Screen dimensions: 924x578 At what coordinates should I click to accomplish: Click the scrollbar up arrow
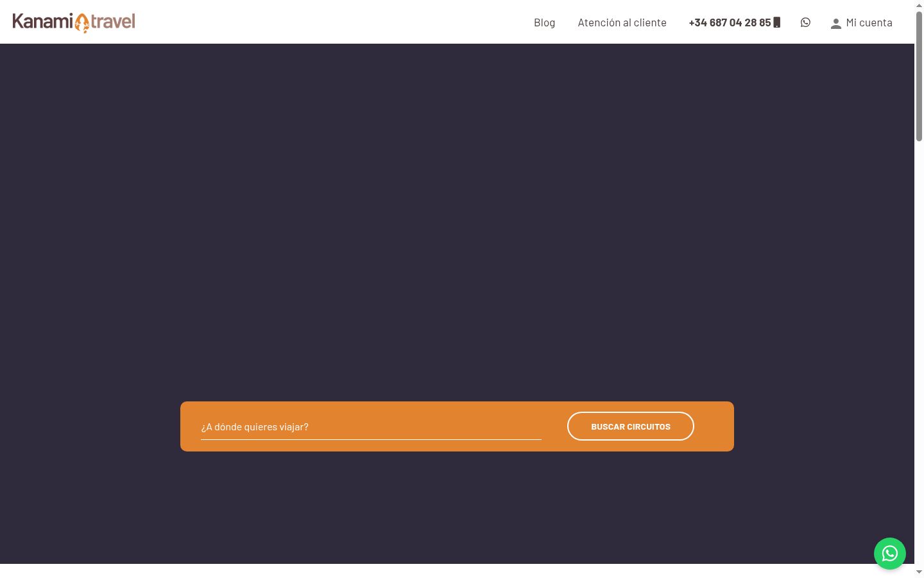919,5
